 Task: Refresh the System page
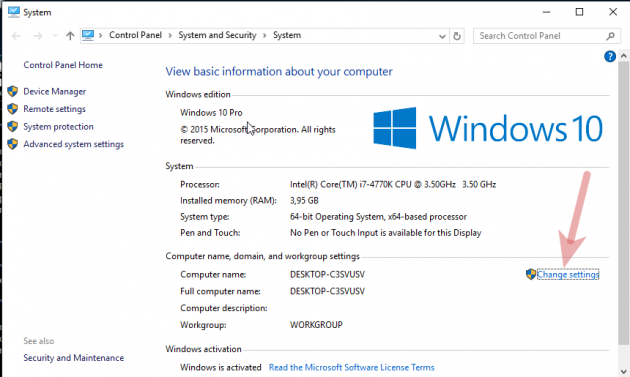click(x=457, y=36)
